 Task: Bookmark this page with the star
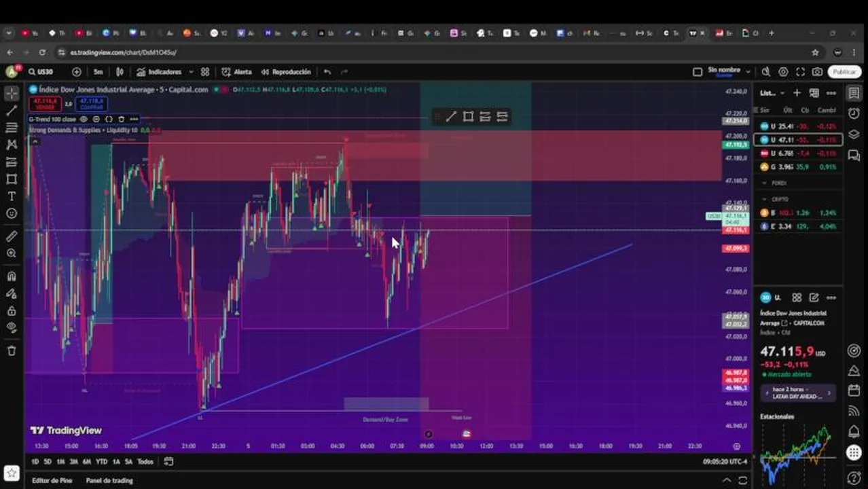coord(815,52)
